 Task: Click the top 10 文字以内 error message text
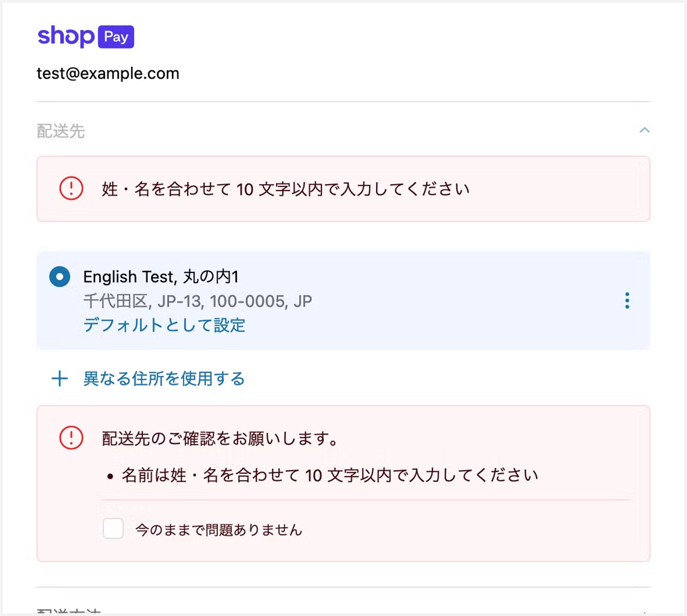285,189
